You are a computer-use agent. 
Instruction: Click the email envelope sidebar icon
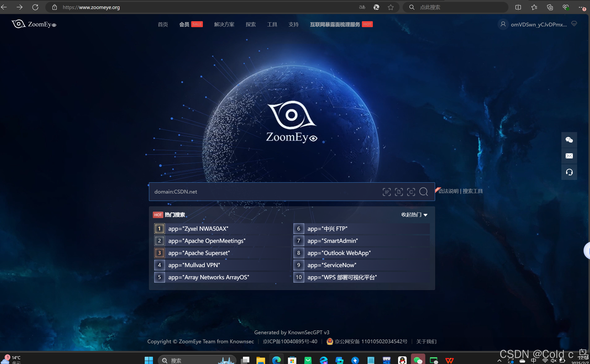(x=569, y=156)
